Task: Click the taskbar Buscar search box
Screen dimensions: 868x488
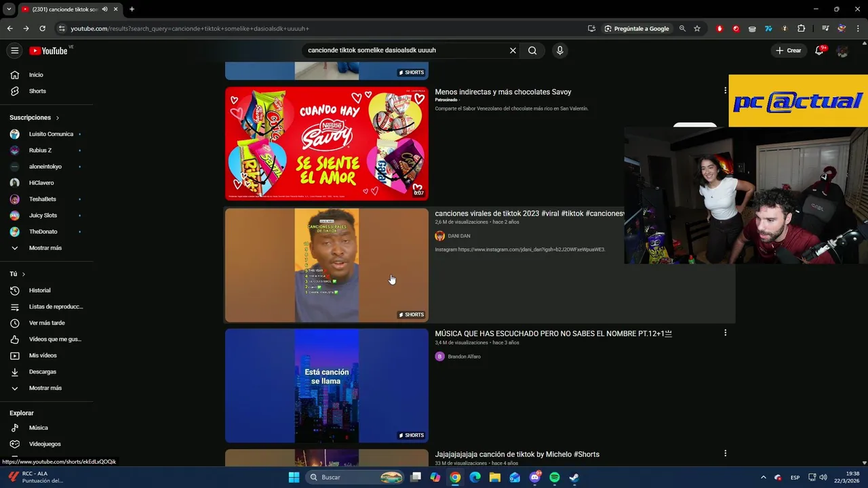Action: [355, 477]
